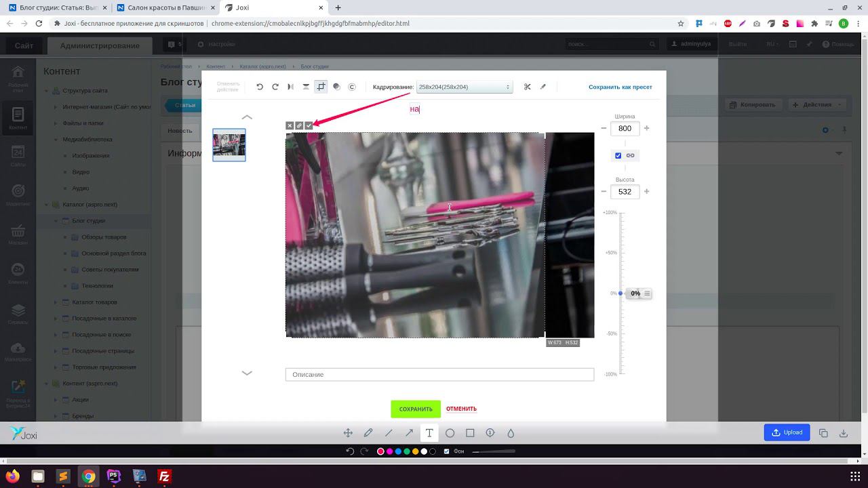Undo last Joxi annotation

pyautogui.click(x=350, y=451)
